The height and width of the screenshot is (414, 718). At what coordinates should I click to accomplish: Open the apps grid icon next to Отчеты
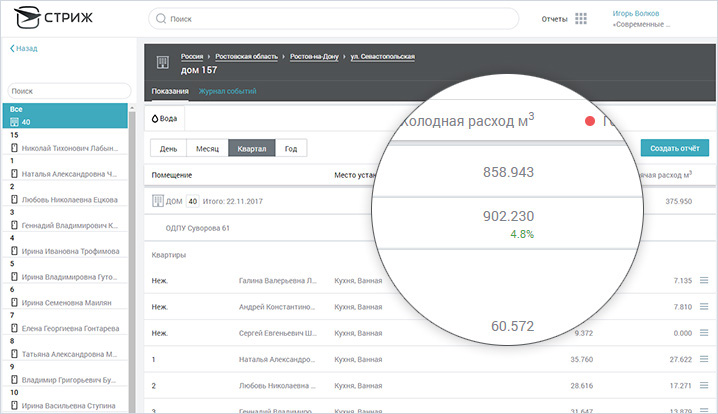point(581,19)
